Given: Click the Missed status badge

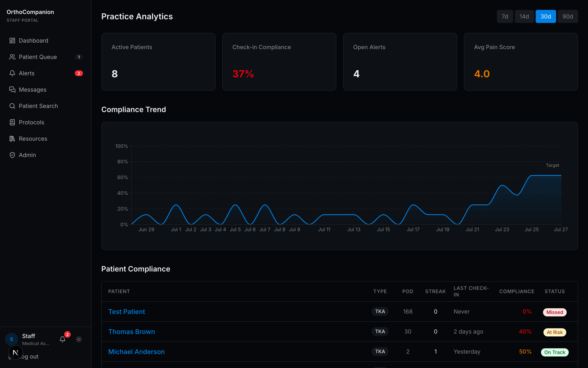Looking at the screenshot, I should (555, 312).
